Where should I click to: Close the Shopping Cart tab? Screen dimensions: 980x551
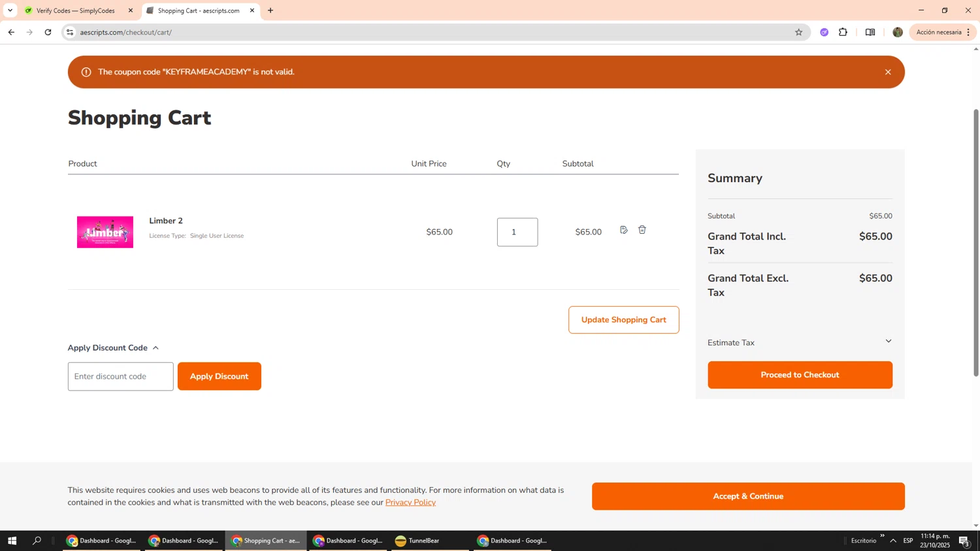(x=252, y=10)
